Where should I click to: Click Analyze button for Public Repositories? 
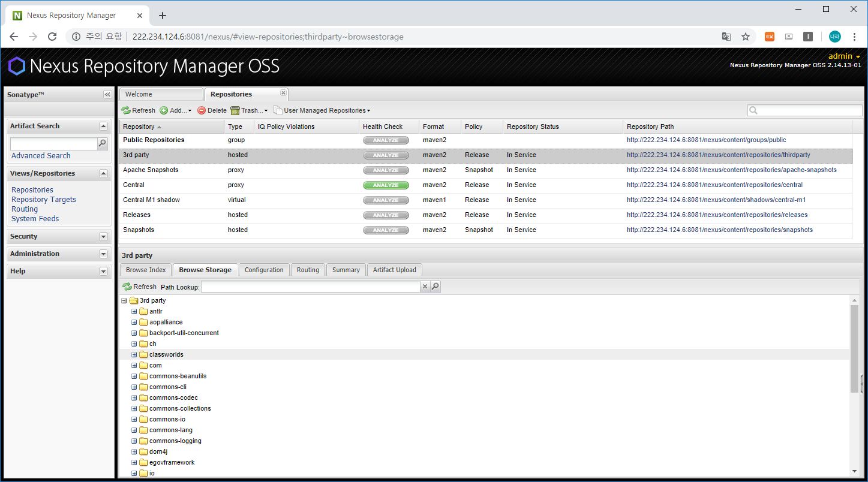386,140
